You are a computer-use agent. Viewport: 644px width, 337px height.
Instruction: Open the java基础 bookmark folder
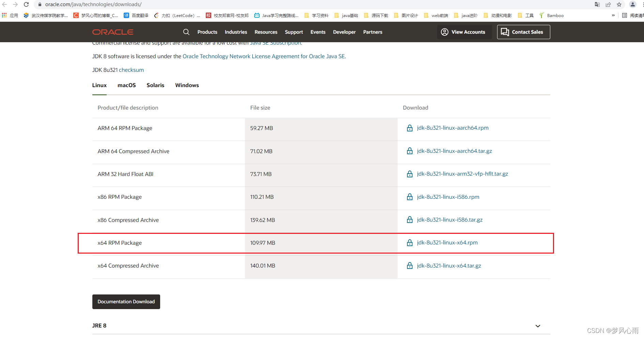coord(346,15)
